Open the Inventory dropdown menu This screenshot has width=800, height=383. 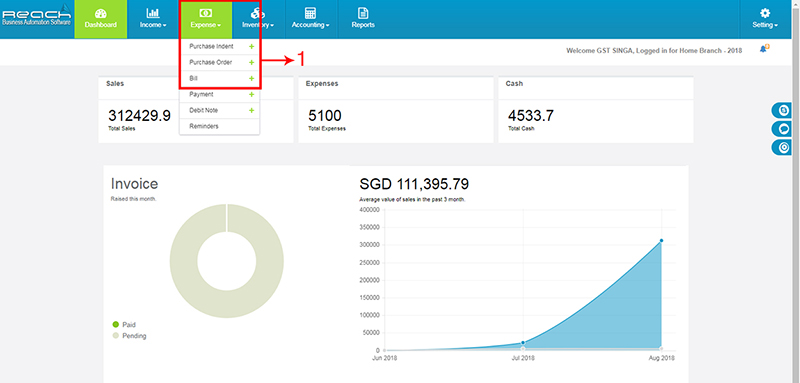(x=258, y=19)
